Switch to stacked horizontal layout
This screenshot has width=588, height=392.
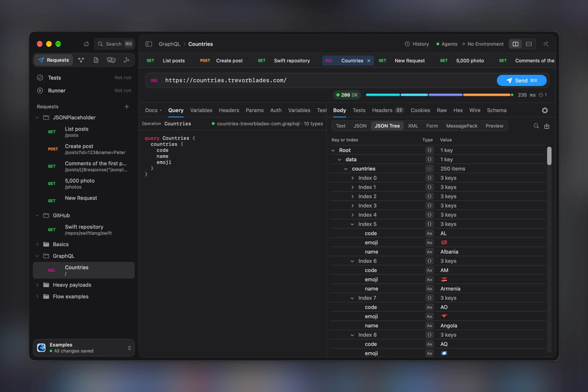pyautogui.click(x=528, y=44)
